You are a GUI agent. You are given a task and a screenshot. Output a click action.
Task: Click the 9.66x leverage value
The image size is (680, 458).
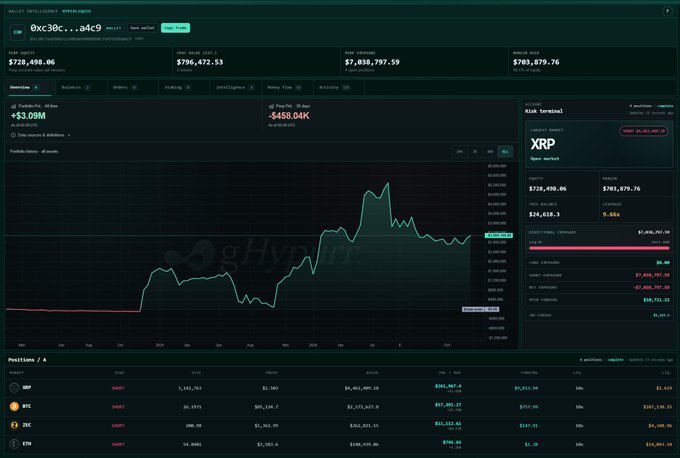611,214
